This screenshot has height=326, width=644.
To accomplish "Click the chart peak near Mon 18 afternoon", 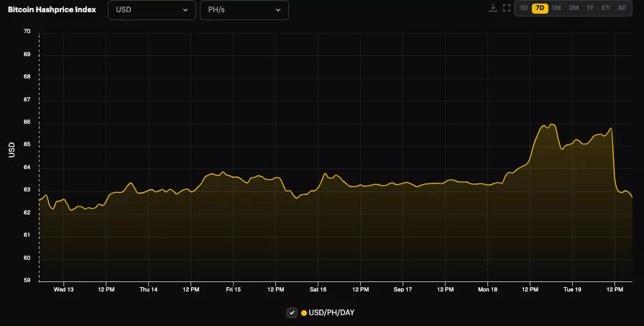I will [551, 124].
